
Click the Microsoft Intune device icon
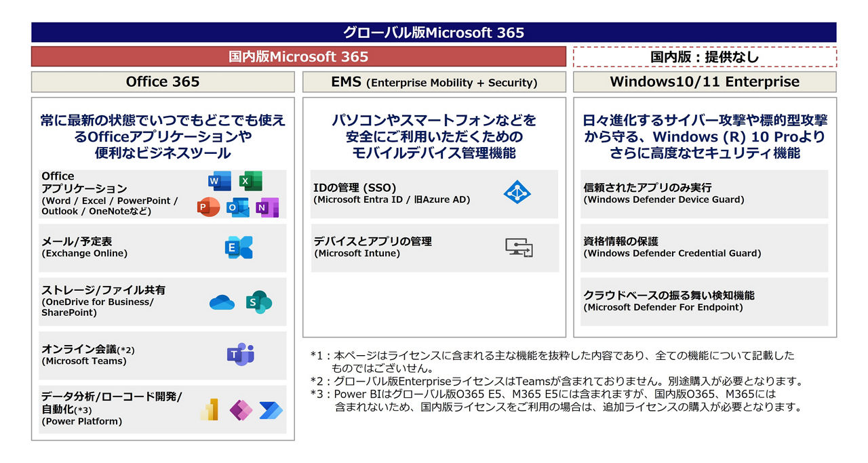[x=519, y=248]
